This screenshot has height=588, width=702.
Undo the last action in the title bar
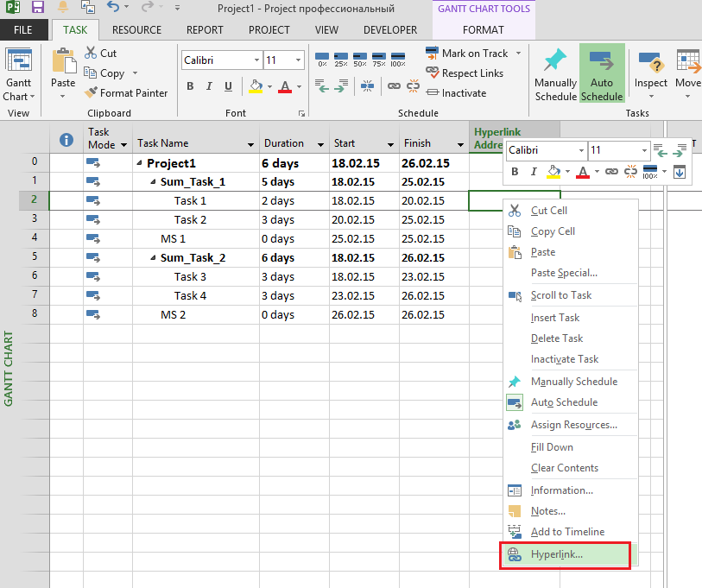click(x=113, y=7)
